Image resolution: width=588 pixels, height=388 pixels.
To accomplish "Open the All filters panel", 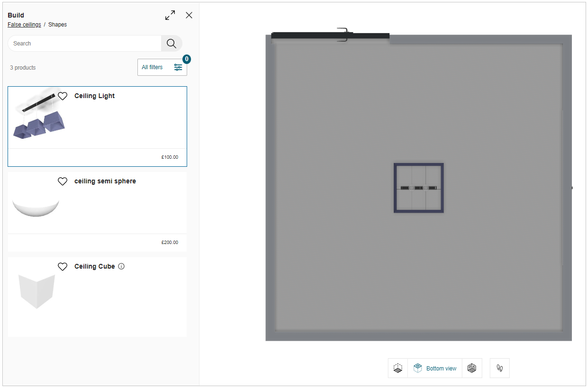I will 162,67.
